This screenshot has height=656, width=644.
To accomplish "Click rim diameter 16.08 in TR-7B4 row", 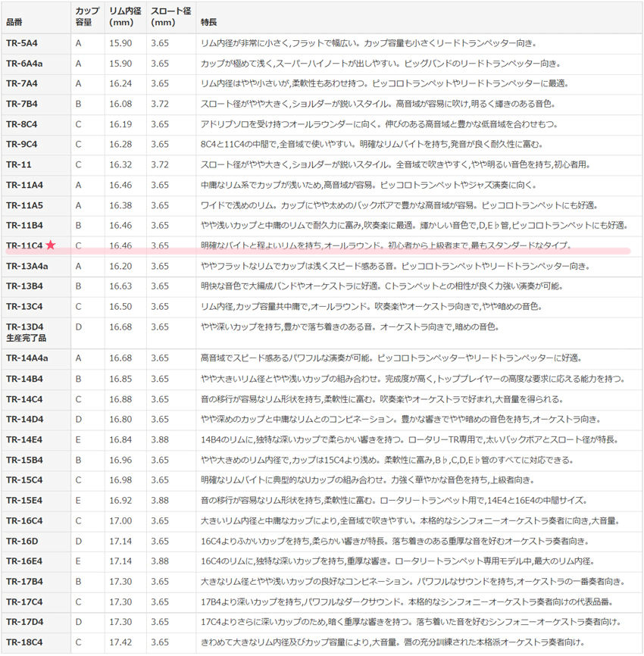I will click(x=120, y=104).
